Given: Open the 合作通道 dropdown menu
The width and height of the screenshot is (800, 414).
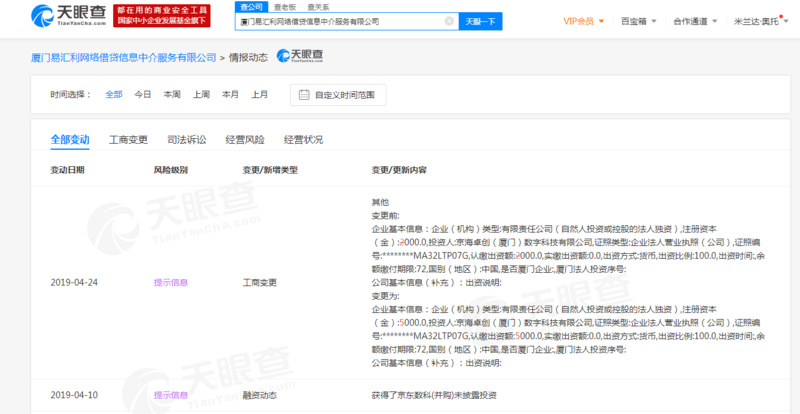Looking at the screenshot, I should (695, 21).
